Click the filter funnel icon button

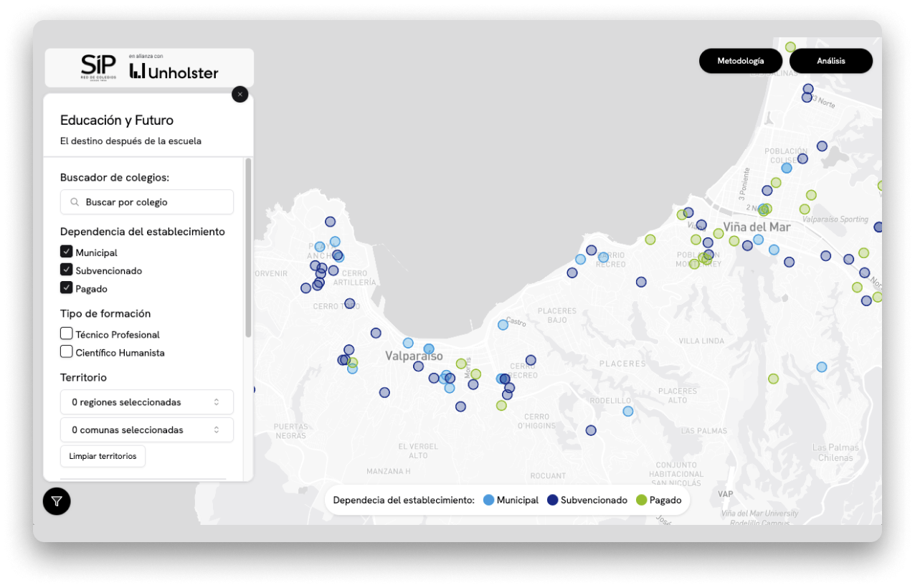(57, 501)
